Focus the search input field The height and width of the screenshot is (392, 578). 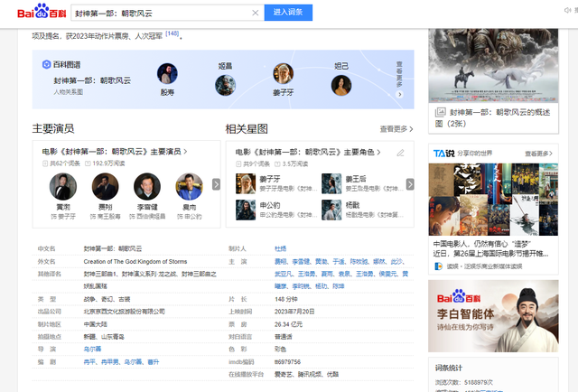(x=162, y=13)
